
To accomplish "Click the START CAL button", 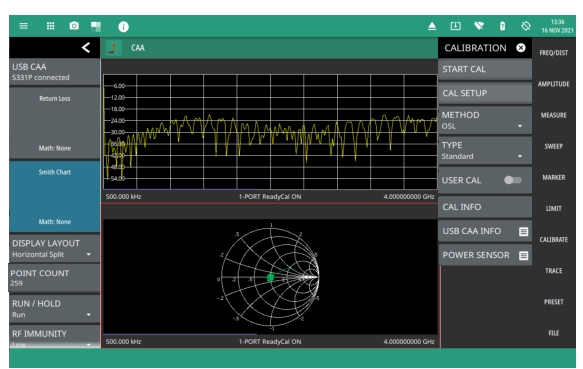I will point(485,69).
